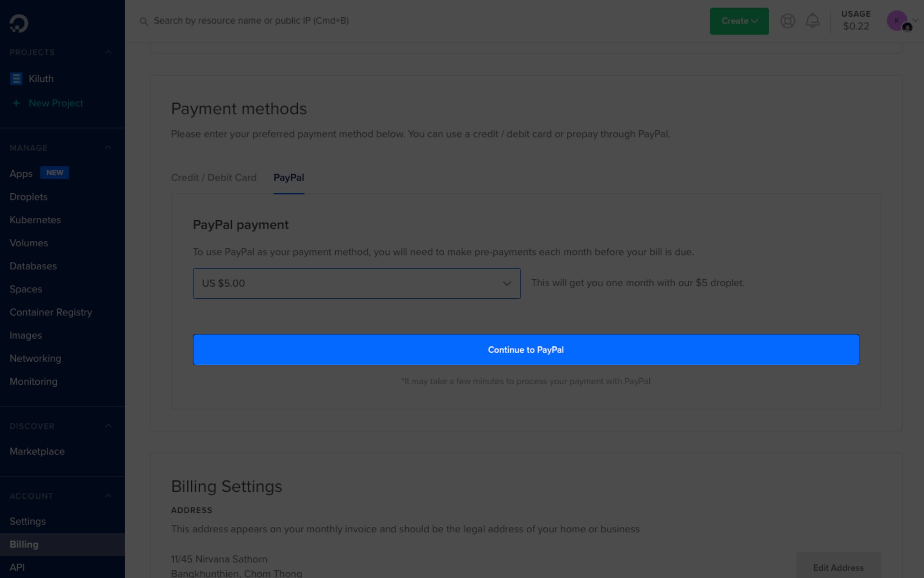Select the Kiluth project
Screen dimensions: 924x578
click(41, 79)
